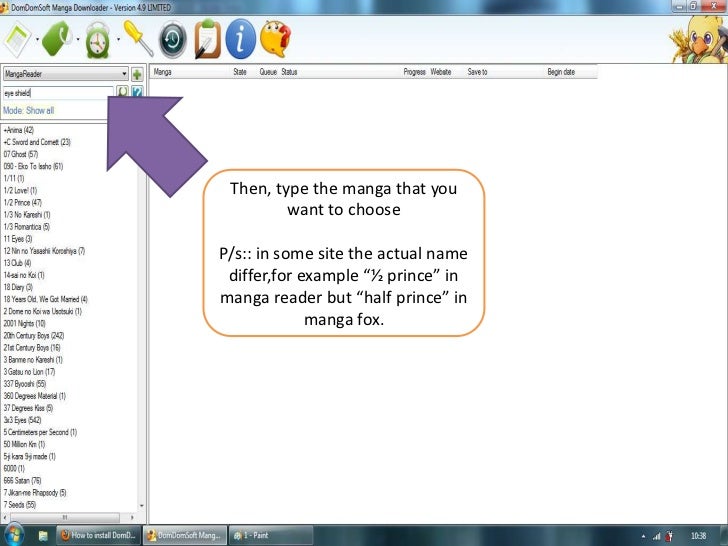Select 1/3 Romantica (5) entry
This screenshot has width=728, height=546.
(x=26, y=227)
